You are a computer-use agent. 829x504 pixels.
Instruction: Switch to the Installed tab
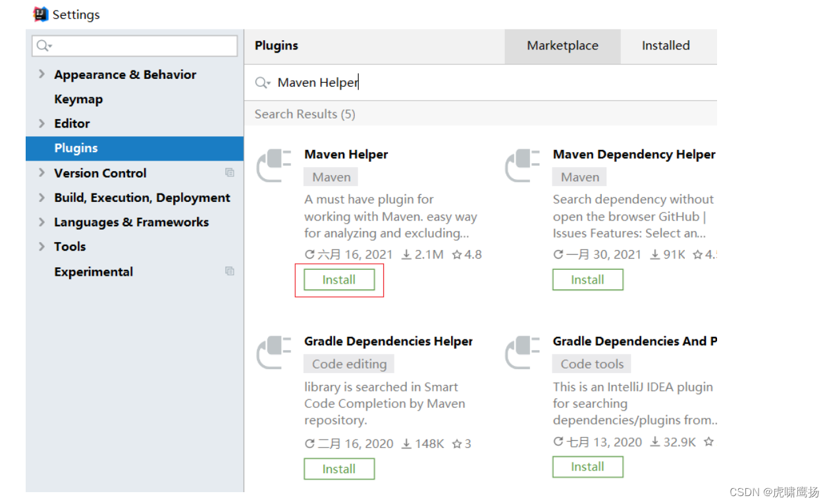point(666,46)
